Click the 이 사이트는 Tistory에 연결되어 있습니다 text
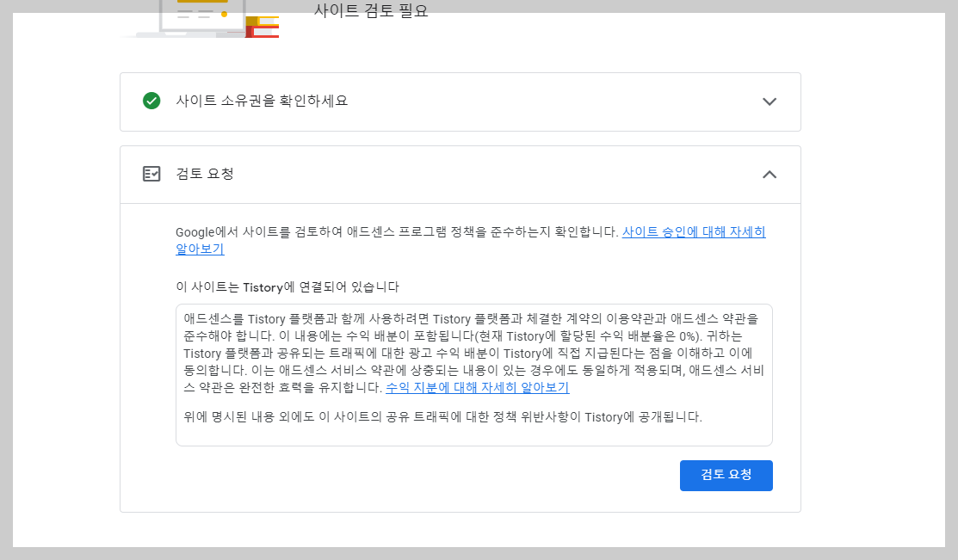 pos(287,287)
